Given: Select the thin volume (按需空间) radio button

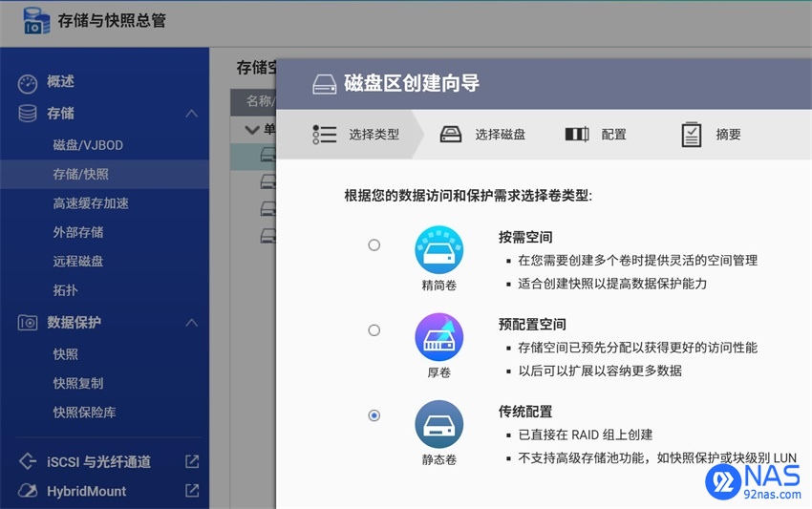Looking at the screenshot, I should point(374,244).
